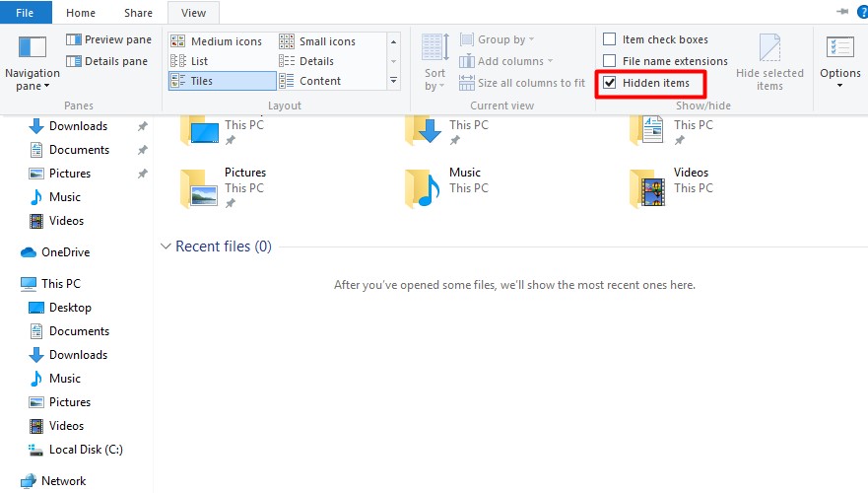Screen dimensions: 868x493
Task: Select the List layout
Action: point(189,61)
